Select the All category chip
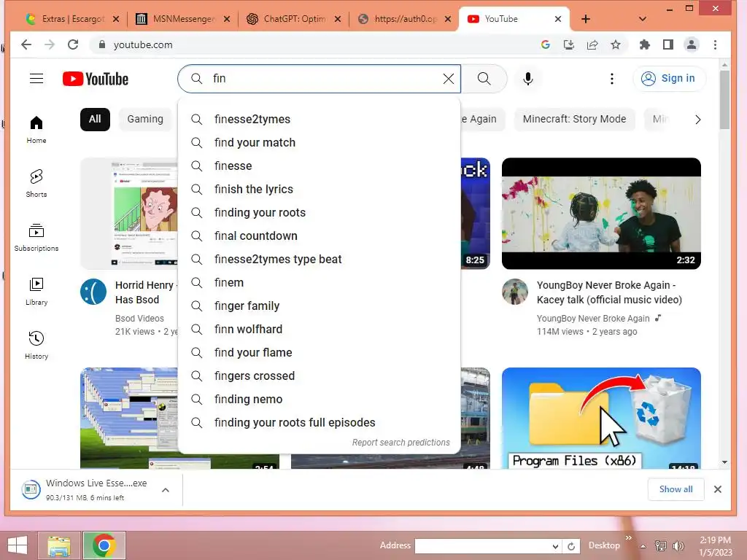 (95, 119)
